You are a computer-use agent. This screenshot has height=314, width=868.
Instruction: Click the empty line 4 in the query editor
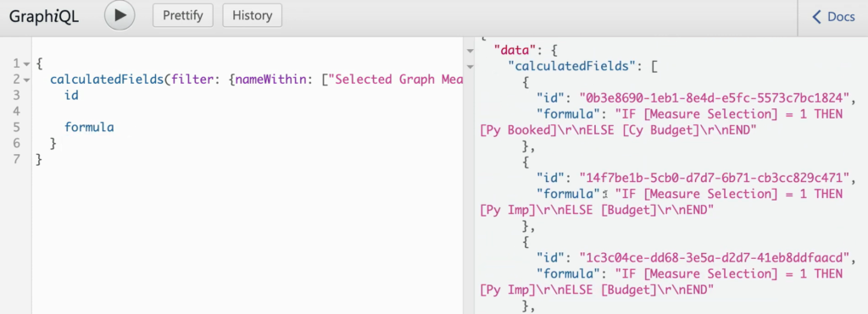click(247, 112)
